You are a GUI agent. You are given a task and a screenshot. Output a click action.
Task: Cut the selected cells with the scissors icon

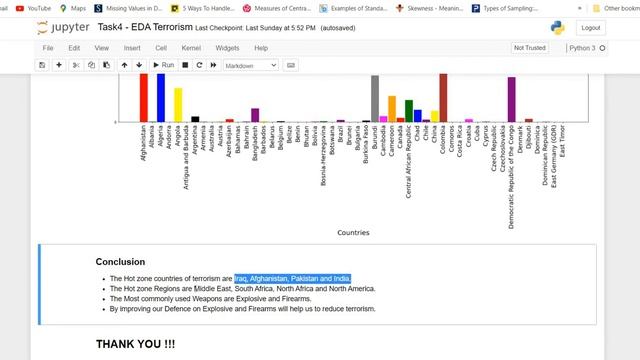tap(76, 65)
